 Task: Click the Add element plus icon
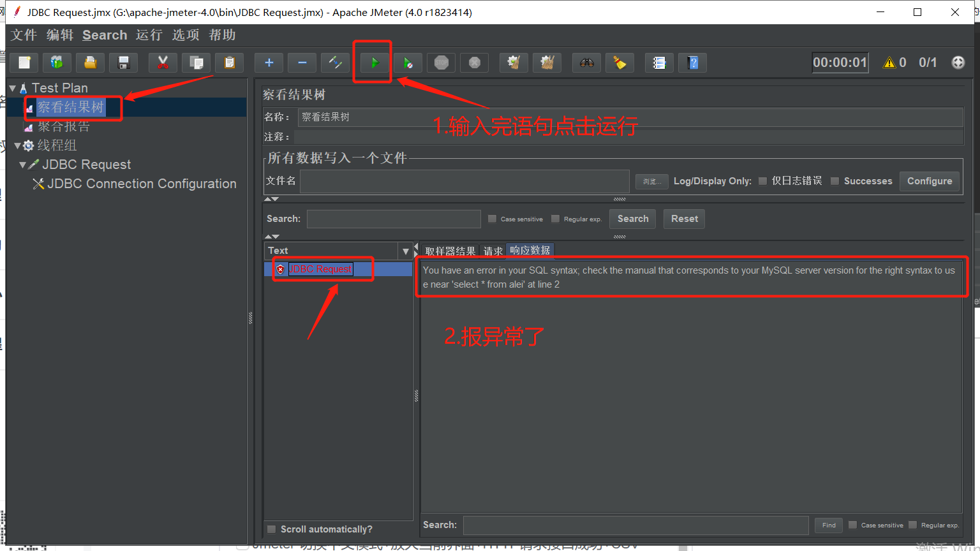pyautogui.click(x=269, y=62)
